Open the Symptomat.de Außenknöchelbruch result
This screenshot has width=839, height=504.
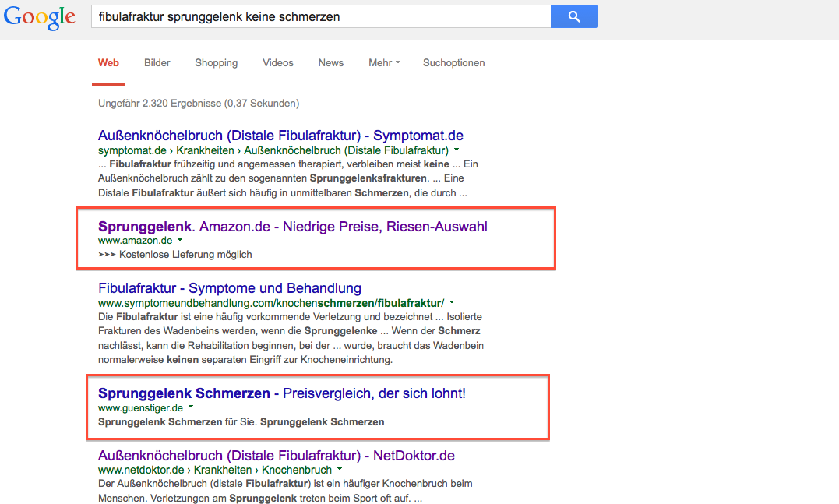280,136
